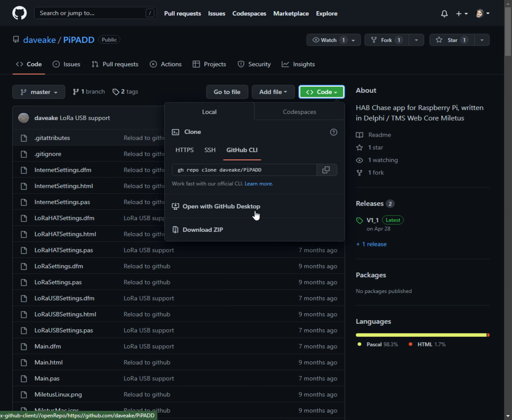Viewport: 512px width, 420px height.
Task: Open the notifications bell
Action: pyautogui.click(x=444, y=14)
